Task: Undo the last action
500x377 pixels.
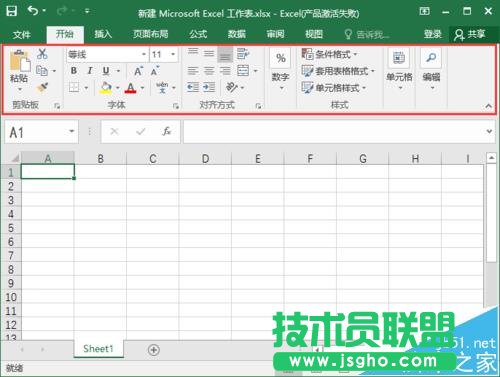Action: pyautogui.click(x=33, y=11)
